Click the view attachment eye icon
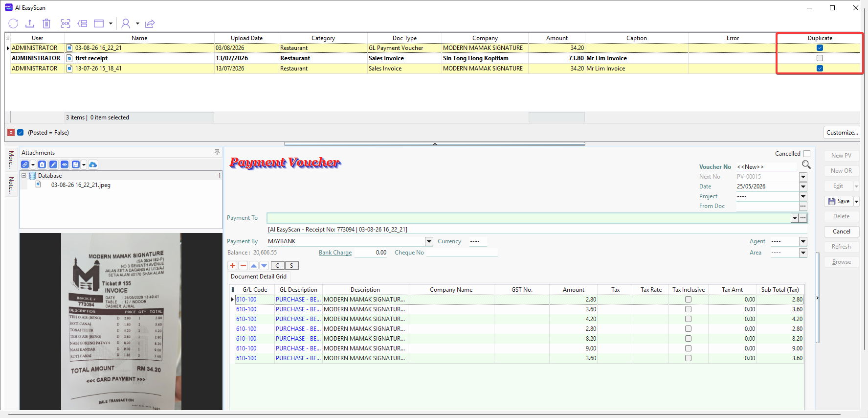868x418 pixels. pos(65,164)
